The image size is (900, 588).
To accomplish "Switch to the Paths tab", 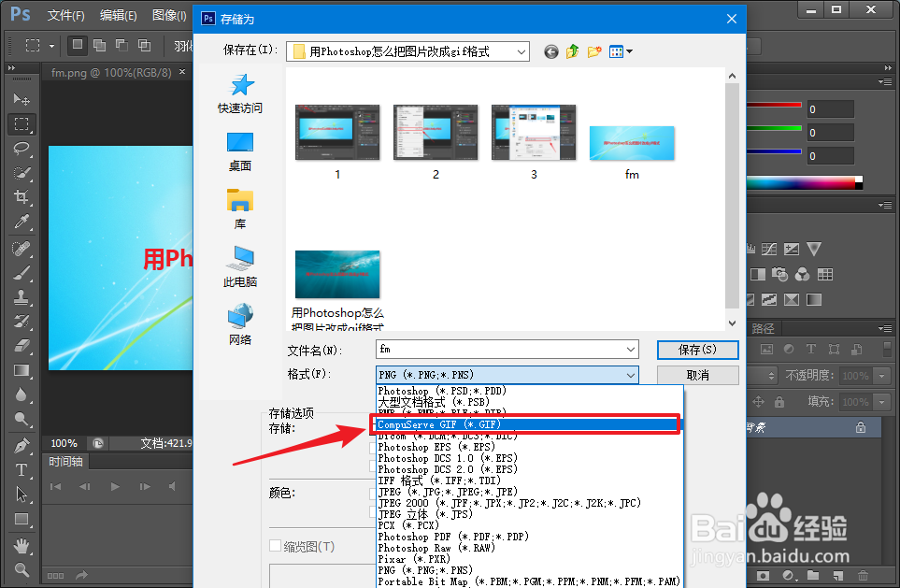I will (763, 328).
